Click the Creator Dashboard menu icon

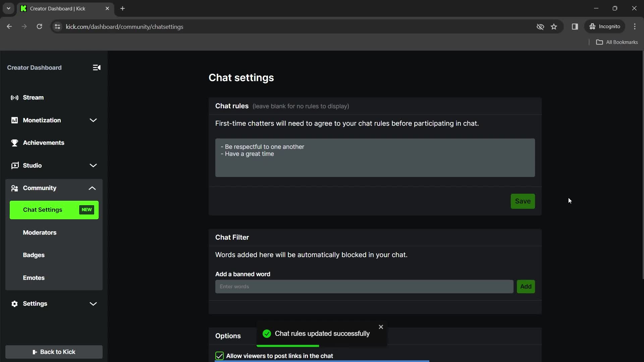(97, 67)
